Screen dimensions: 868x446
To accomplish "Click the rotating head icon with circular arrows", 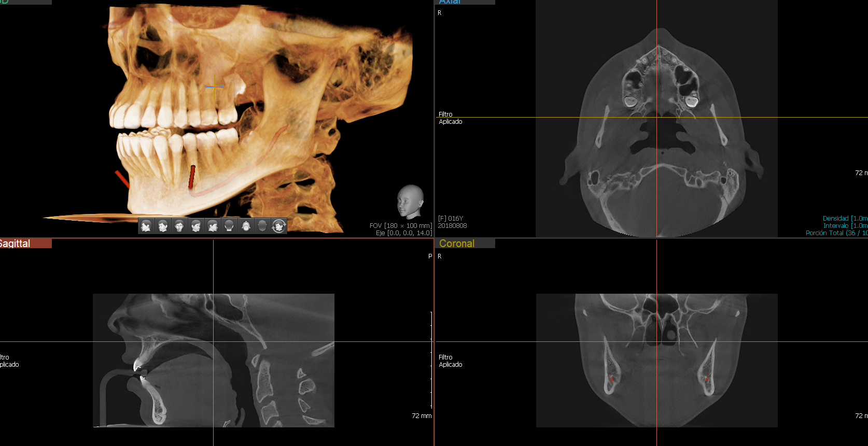I will click(x=279, y=226).
